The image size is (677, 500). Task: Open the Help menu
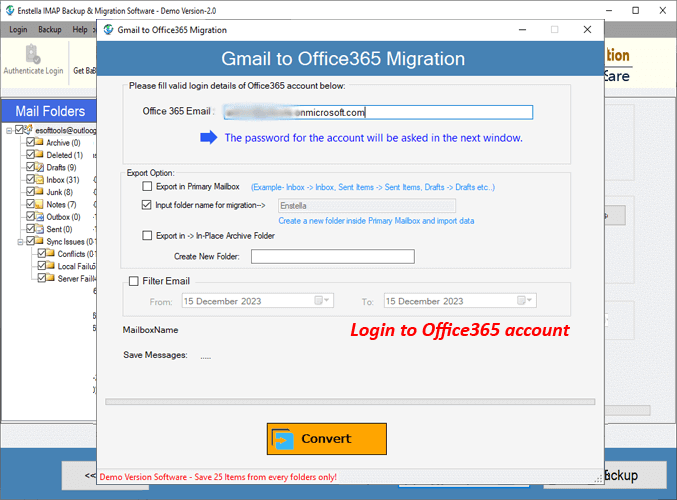80,29
